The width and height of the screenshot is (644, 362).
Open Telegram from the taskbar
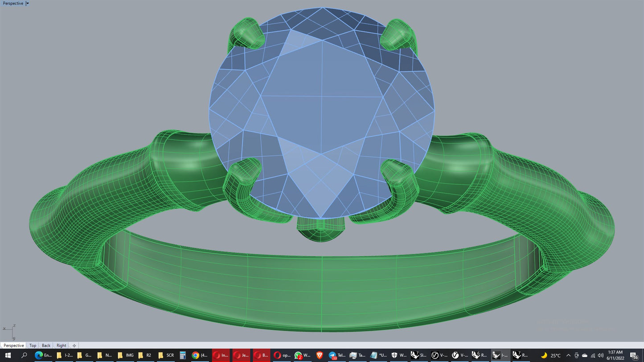click(337, 355)
